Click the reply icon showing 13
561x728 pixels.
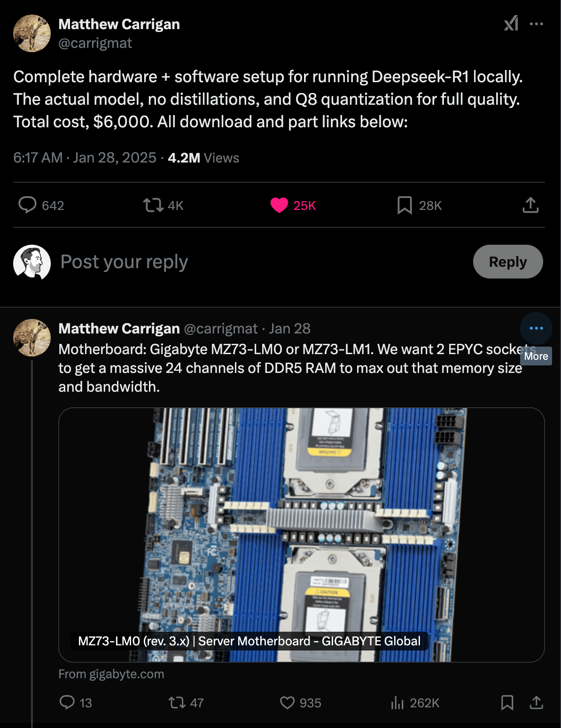[67, 702]
